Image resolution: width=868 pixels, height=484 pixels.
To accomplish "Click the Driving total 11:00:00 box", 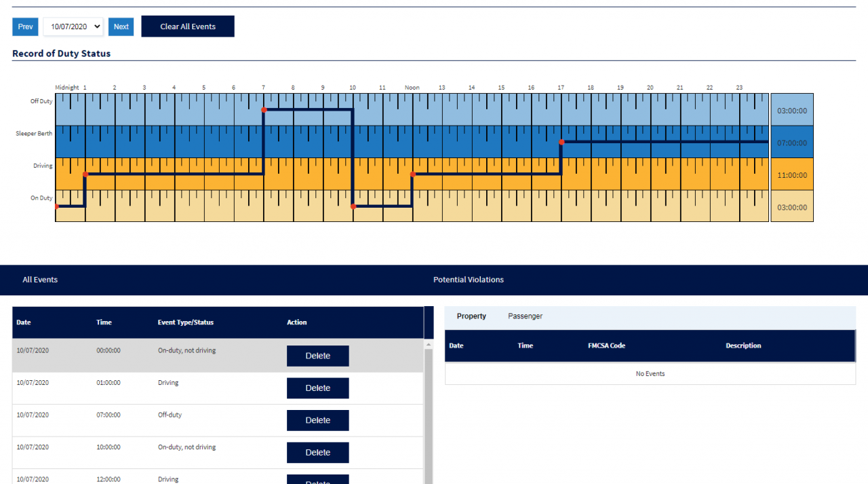I will click(x=791, y=175).
